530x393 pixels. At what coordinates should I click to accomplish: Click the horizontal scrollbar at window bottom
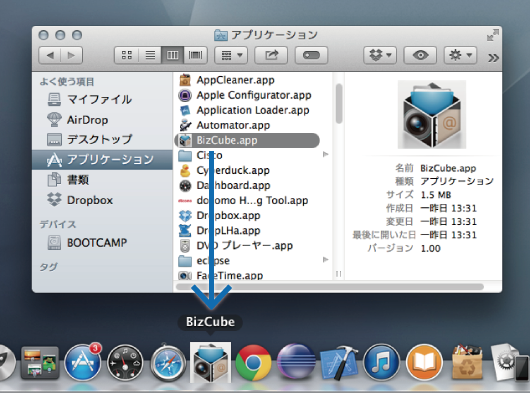(330, 287)
